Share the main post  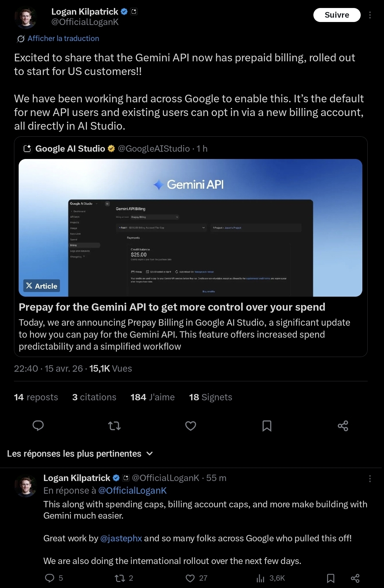[343, 426]
